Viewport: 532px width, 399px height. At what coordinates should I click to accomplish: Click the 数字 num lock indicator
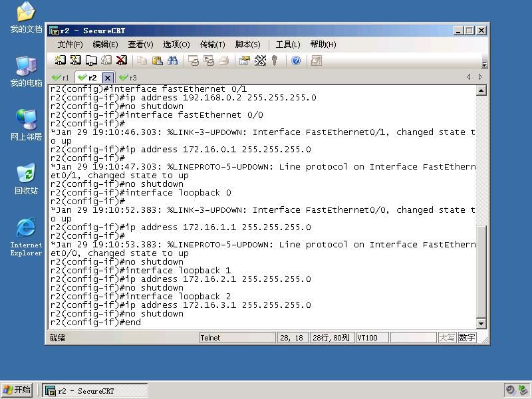(x=467, y=338)
